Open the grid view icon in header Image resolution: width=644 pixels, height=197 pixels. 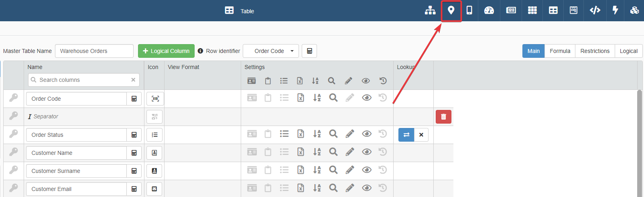[x=532, y=10]
